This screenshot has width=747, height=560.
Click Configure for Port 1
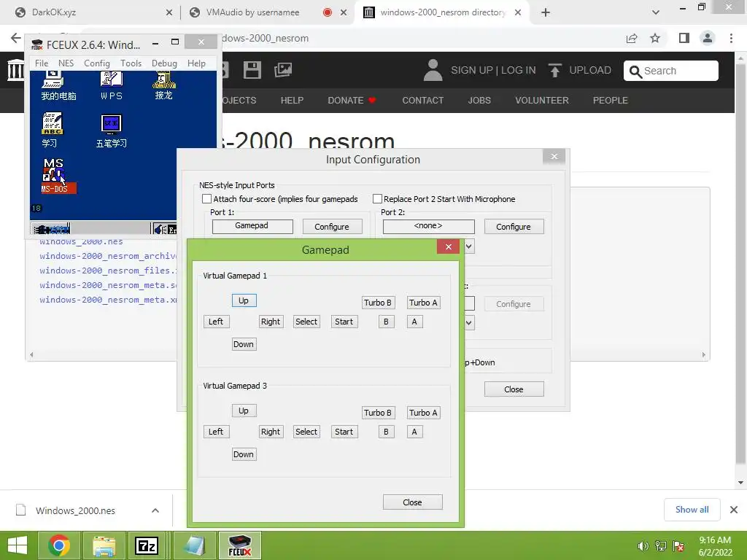332,227
